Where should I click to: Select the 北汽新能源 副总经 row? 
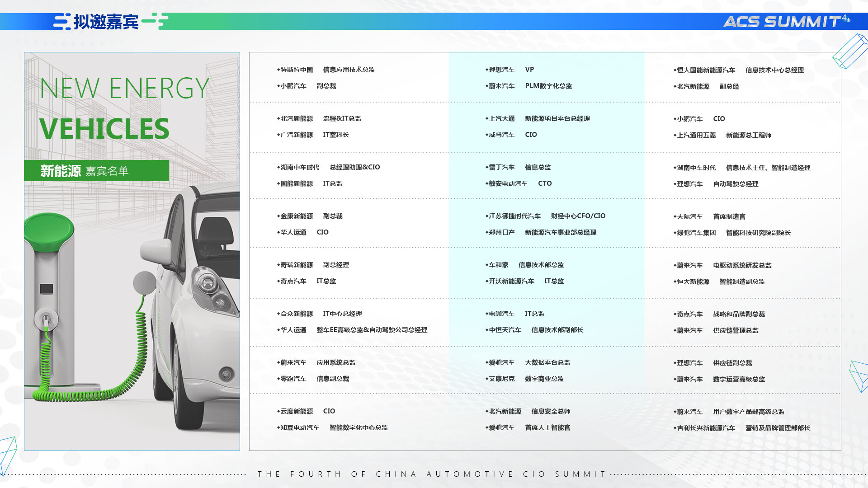[x=706, y=86]
